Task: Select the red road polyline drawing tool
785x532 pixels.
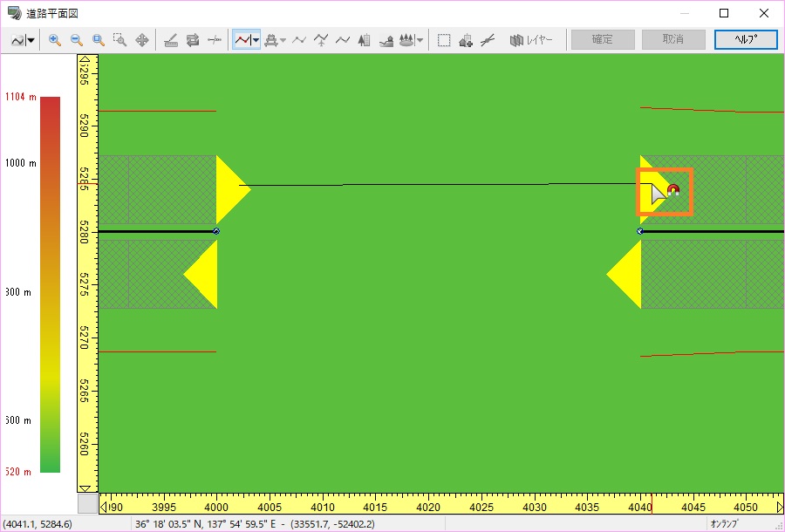Action: point(242,40)
